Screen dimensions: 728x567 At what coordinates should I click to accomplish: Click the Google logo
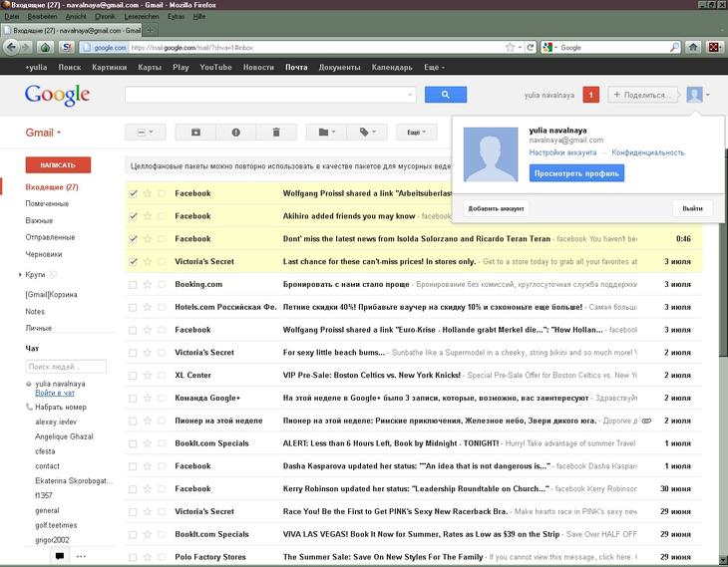57,95
